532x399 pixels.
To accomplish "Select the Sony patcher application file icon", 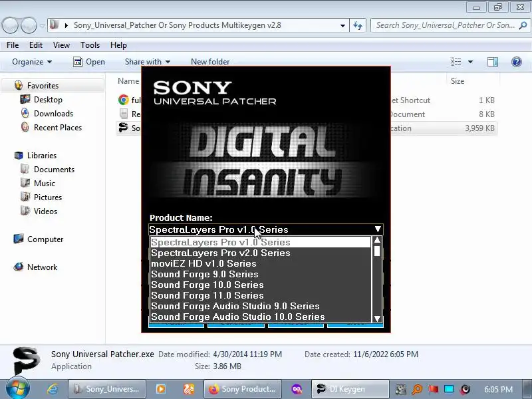I will tap(124, 128).
